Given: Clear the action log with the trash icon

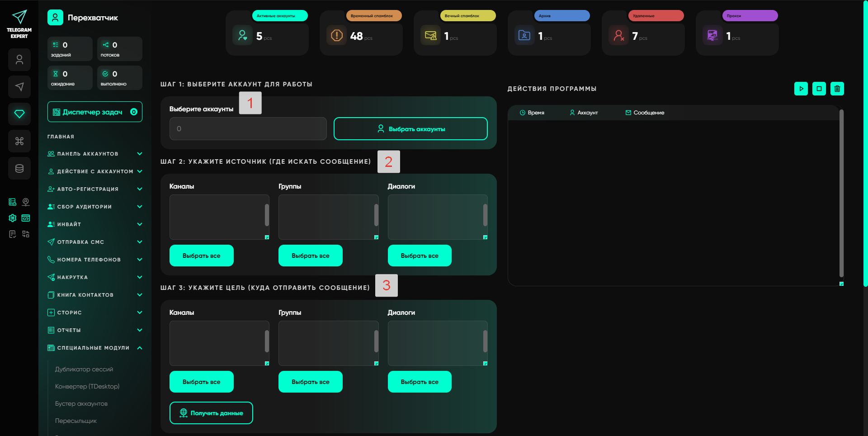Looking at the screenshot, I should 837,89.
